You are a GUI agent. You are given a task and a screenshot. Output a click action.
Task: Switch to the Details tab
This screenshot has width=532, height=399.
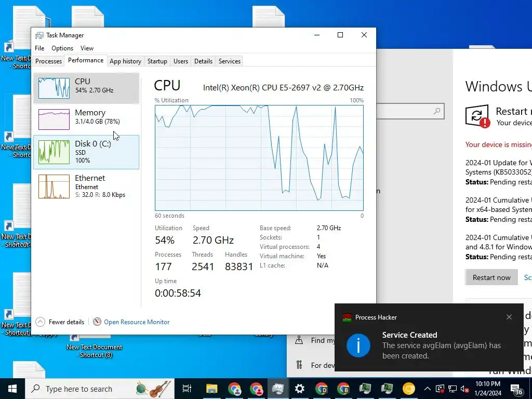[x=203, y=61]
